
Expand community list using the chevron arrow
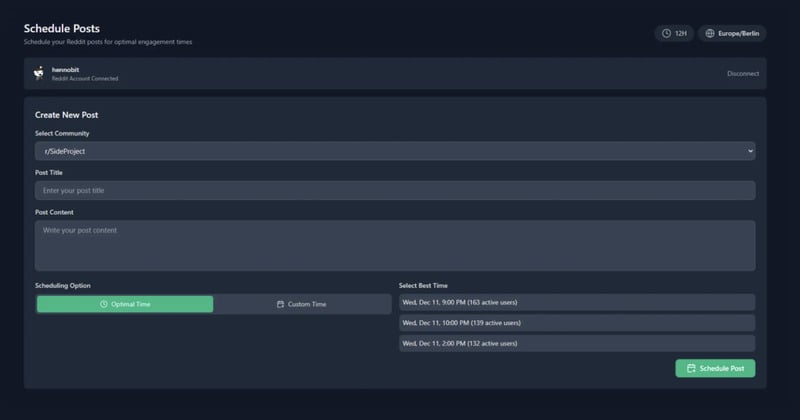coord(749,151)
